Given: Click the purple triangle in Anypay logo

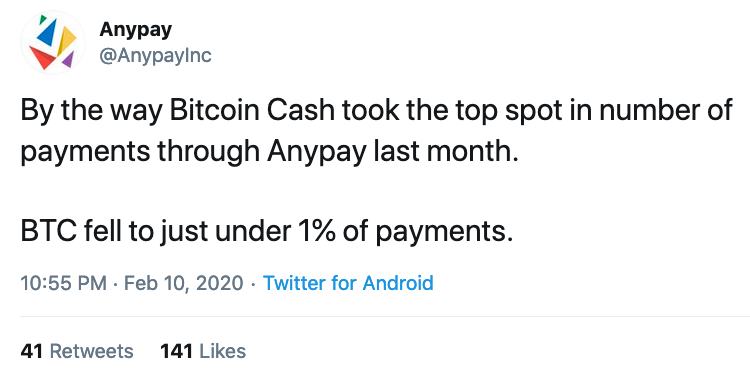Looking at the screenshot, I should (x=68, y=59).
